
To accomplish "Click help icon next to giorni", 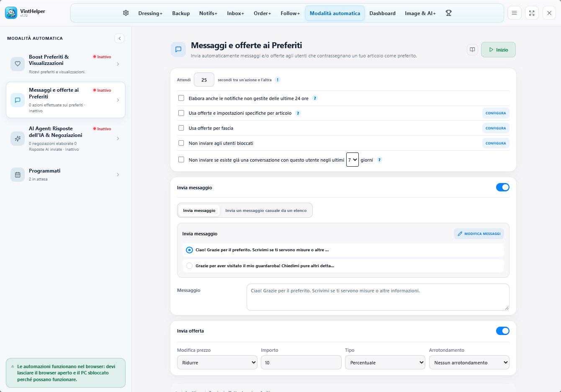I will pos(379,160).
